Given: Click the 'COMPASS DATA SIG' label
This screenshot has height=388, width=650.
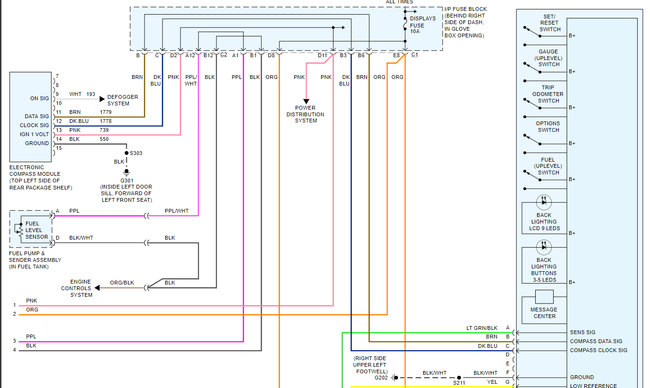Looking at the screenshot, I should (x=596, y=342).
